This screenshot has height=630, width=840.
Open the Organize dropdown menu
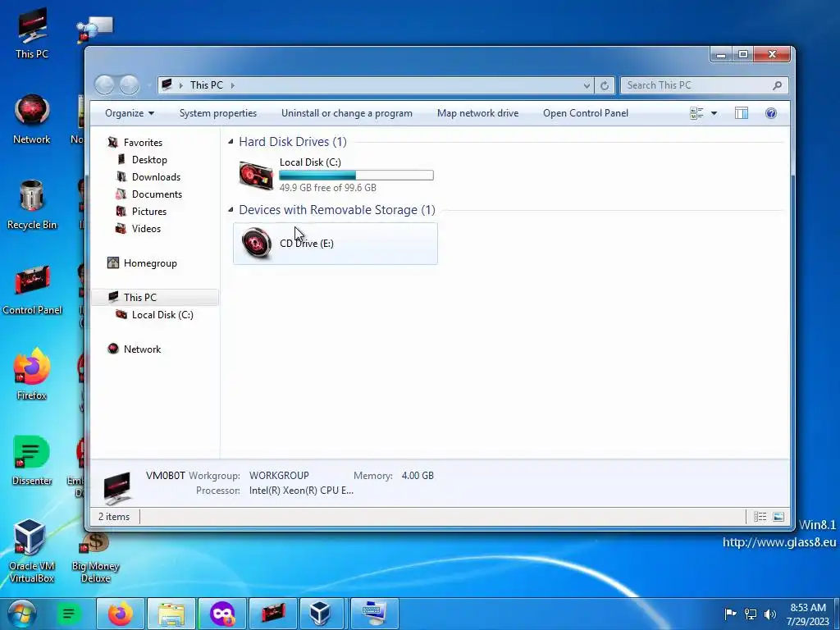point(130,113)
